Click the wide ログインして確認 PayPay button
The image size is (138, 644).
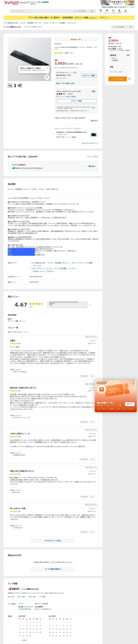(x=76, y=101)
